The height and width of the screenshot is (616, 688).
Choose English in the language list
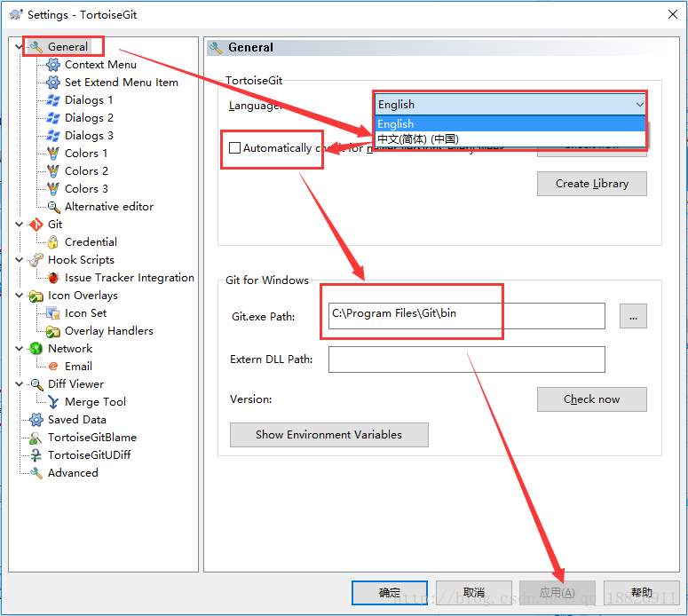(510, 123)
